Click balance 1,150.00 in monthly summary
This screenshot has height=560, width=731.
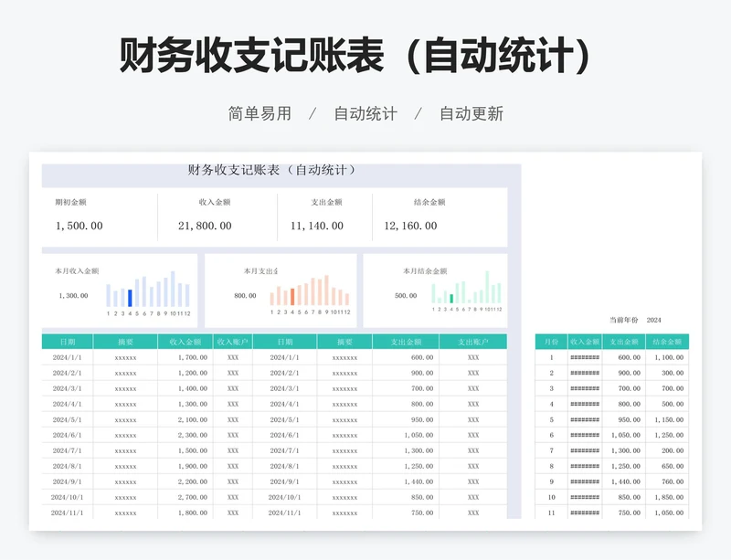669,419
